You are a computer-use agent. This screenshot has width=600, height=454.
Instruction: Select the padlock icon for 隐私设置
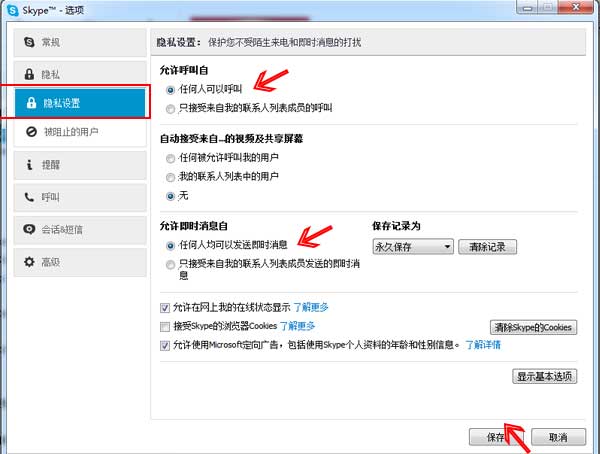tap(31, 103)
